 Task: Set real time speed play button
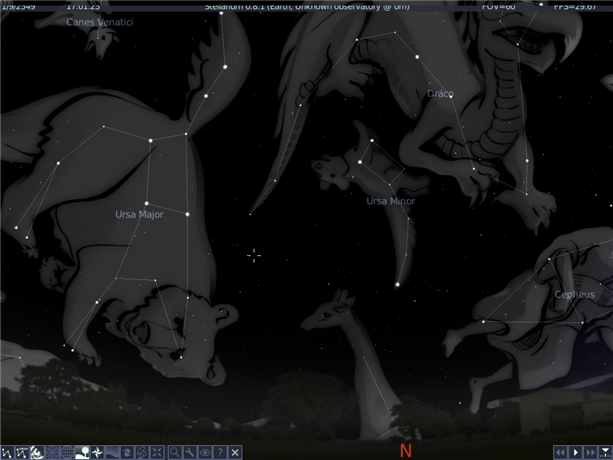point(575,453)
